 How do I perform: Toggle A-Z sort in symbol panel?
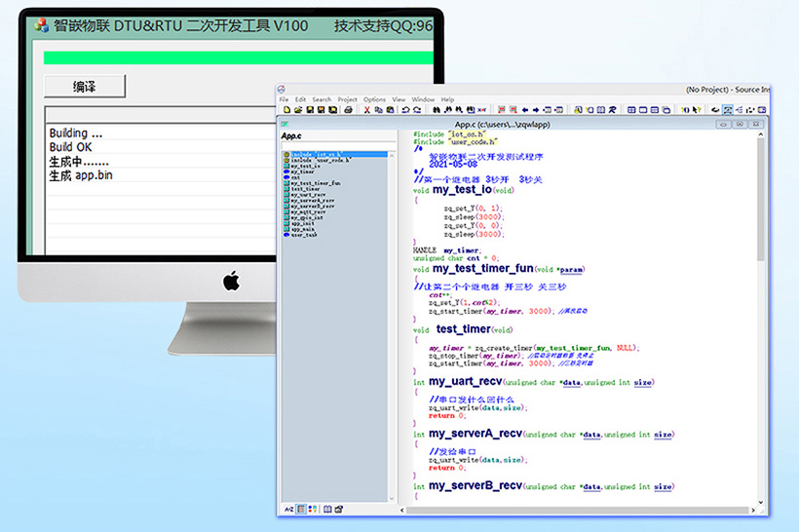pyautogui.click(x=288, y=509)
